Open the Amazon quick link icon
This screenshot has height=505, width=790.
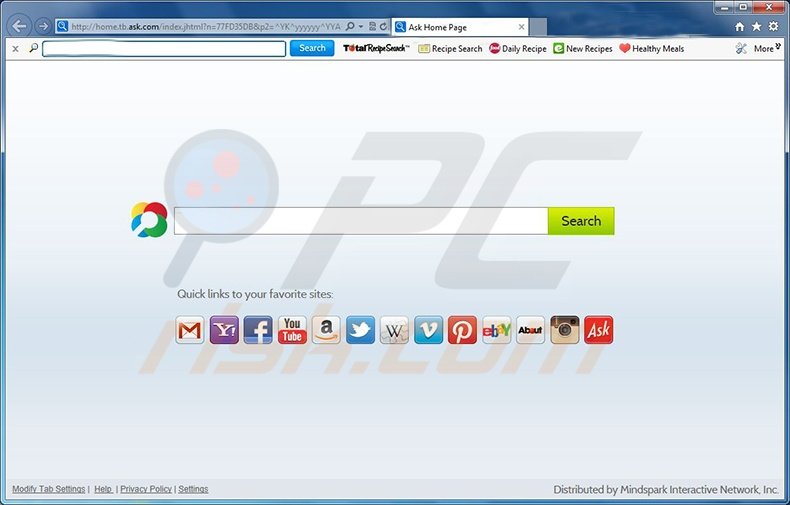tap(326, 330)
